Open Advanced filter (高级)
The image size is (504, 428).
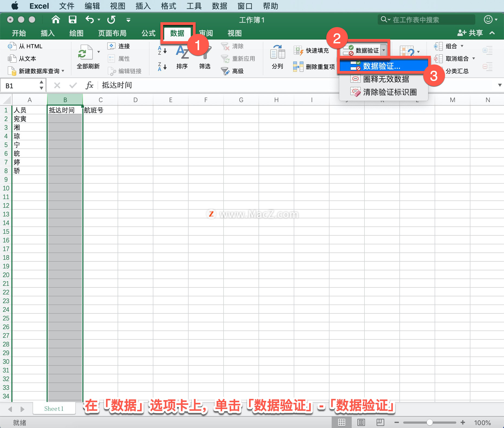pyautogui.click(x=232, y=71)
